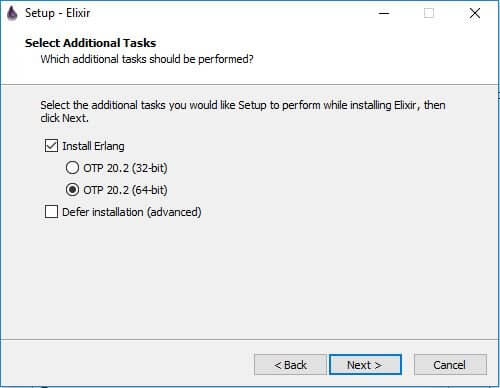This screenshot has width=500, height=388.
Task: Close the Setup - Elixir dialog
Action: [475, 13]
